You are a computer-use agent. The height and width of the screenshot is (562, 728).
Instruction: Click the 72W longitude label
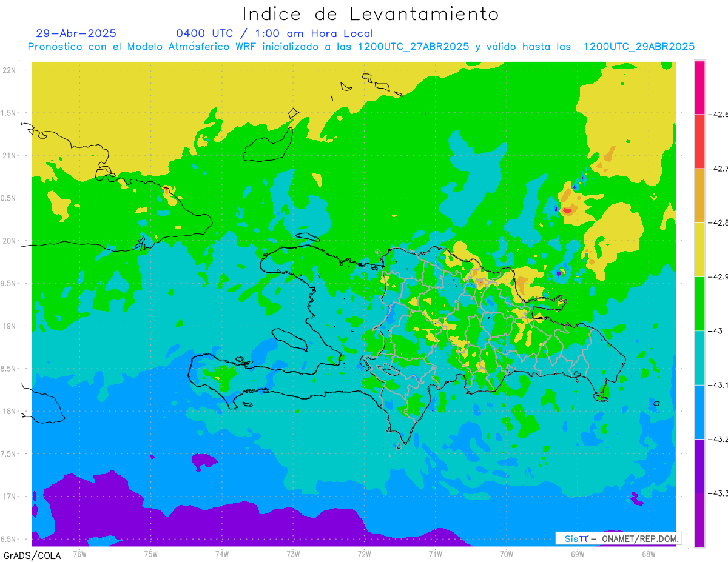click(x=364, y=554)
